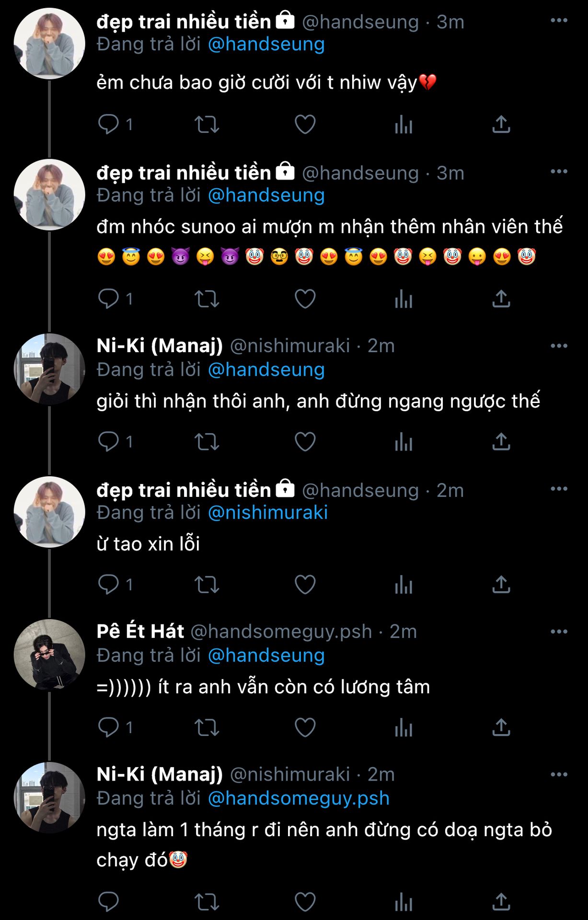
Task: Share the "ẻm chưa bao giờ cười" tweet
Action: point(501,124)
